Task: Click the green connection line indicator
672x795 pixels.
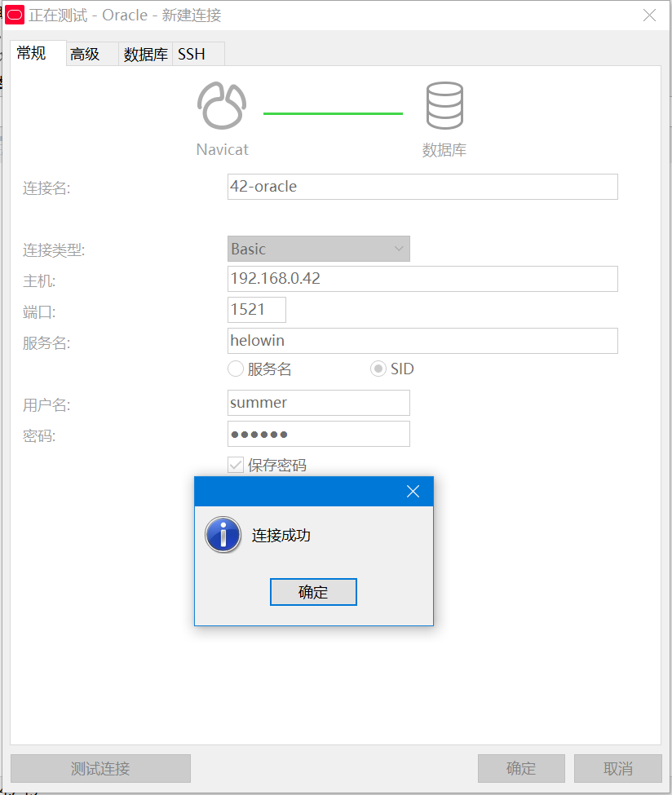Action: pos(333,113)
